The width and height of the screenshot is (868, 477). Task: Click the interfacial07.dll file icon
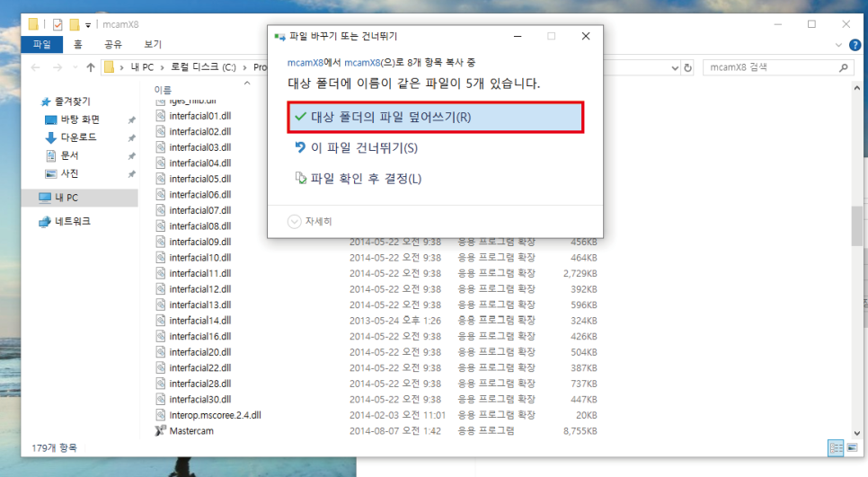[x=161, y=210]
